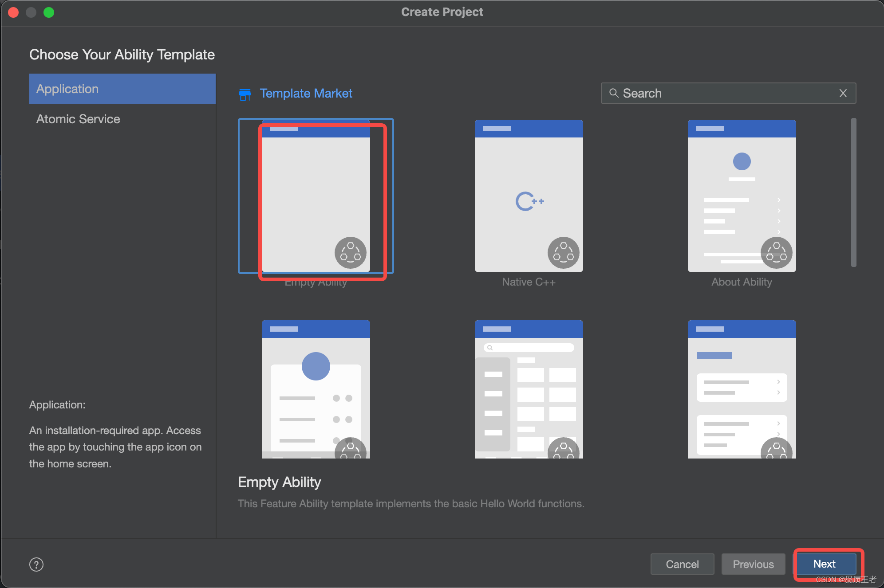884x588 pixels.
Task: Click the search magnifier icon
Action: tap(614, 93)
